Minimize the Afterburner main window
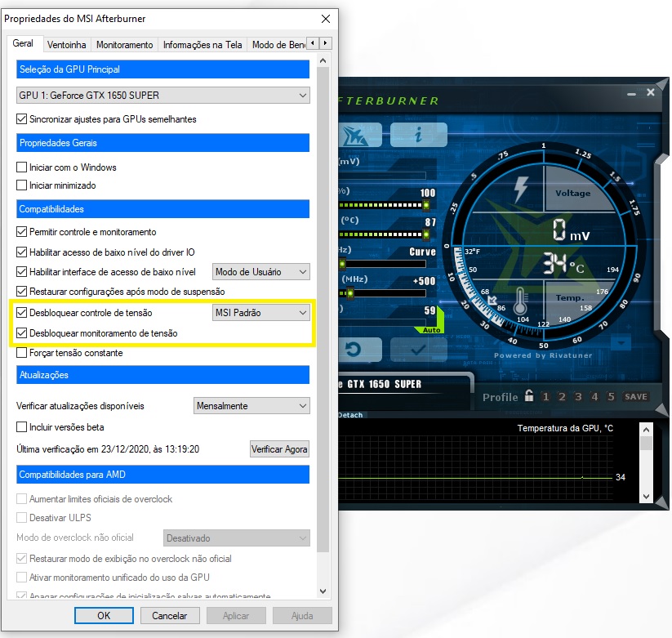The height and width of the screenshot is (638, 672). tap(631, 94)
